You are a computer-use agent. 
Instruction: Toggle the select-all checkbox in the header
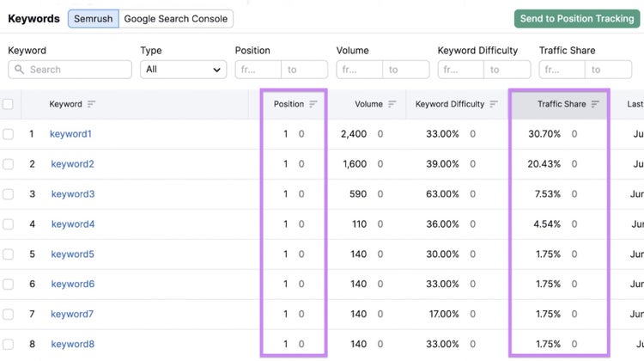(8, 104)
